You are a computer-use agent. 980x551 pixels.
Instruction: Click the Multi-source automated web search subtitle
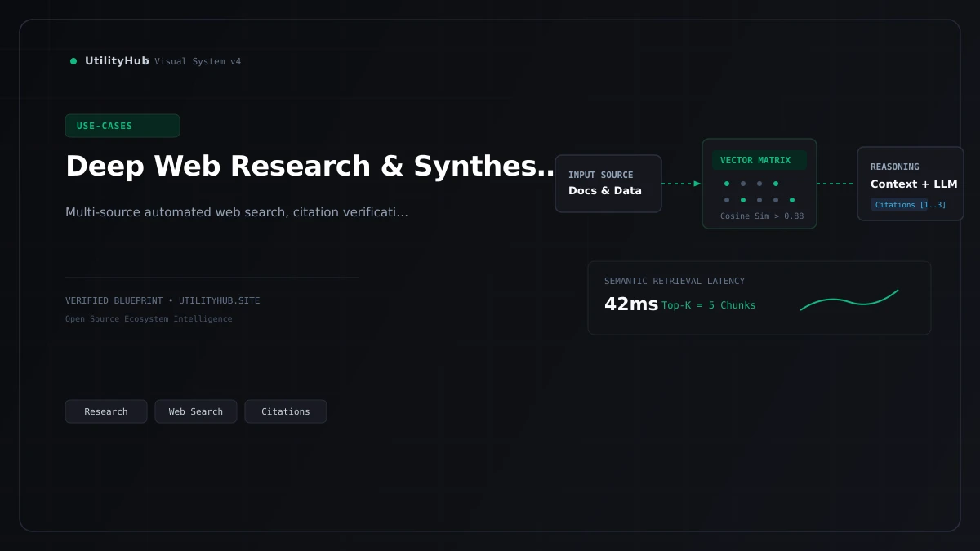[x=237, y=212]
